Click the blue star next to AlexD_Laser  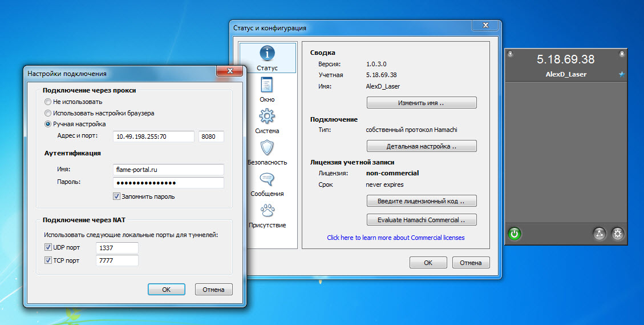622,74
